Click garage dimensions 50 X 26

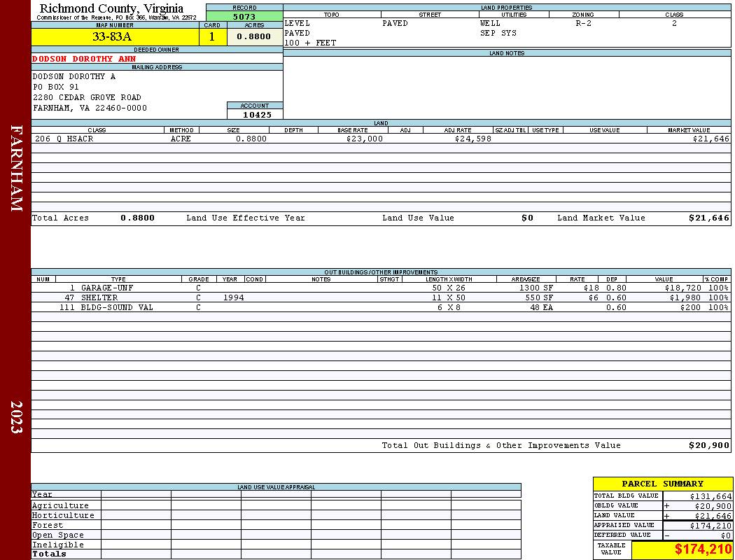click(x=449, y=288)
